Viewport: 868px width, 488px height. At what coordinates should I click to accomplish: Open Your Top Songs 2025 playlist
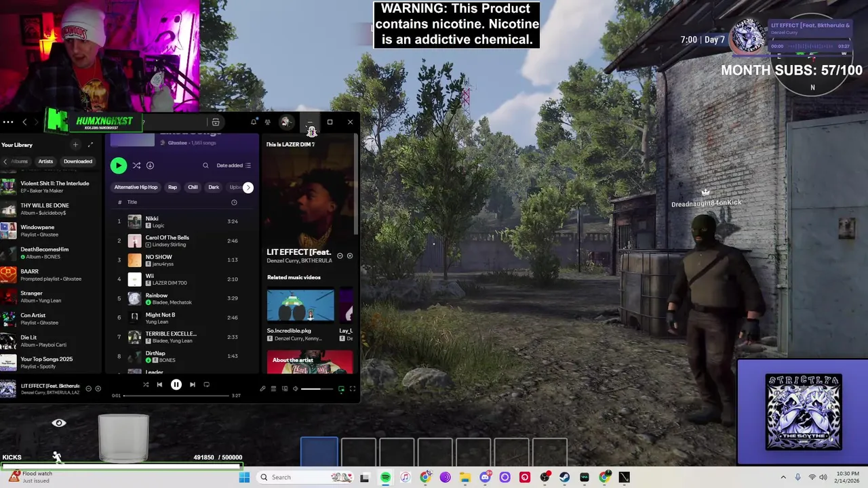click(x=52, y=363)
